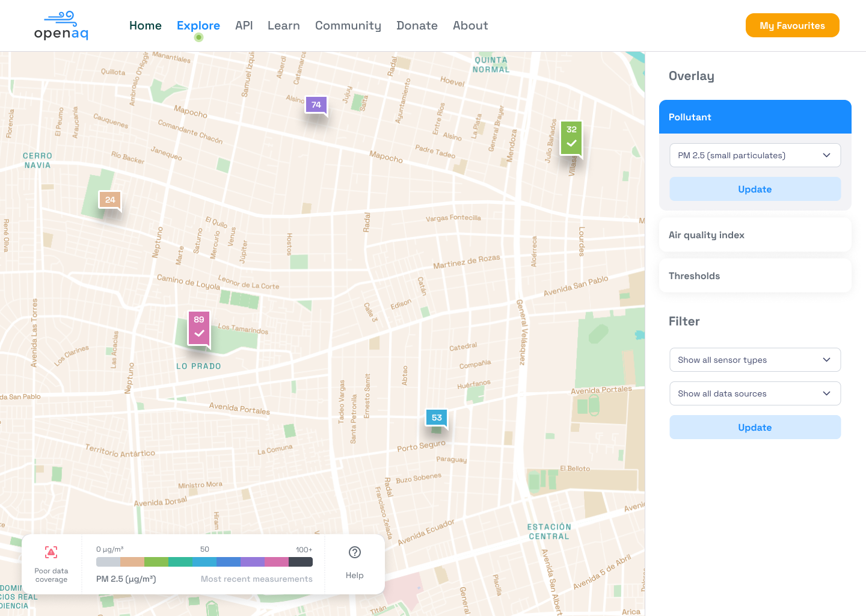The image size is (866, 616).
Task: Select the purple map marker showing 74
Action: 316,105
